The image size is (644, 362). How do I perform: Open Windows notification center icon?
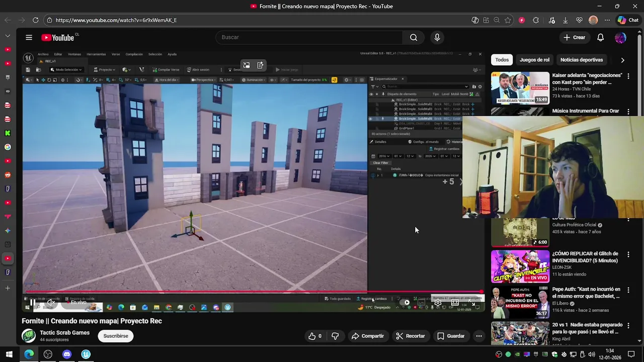[x=631, y=354]
